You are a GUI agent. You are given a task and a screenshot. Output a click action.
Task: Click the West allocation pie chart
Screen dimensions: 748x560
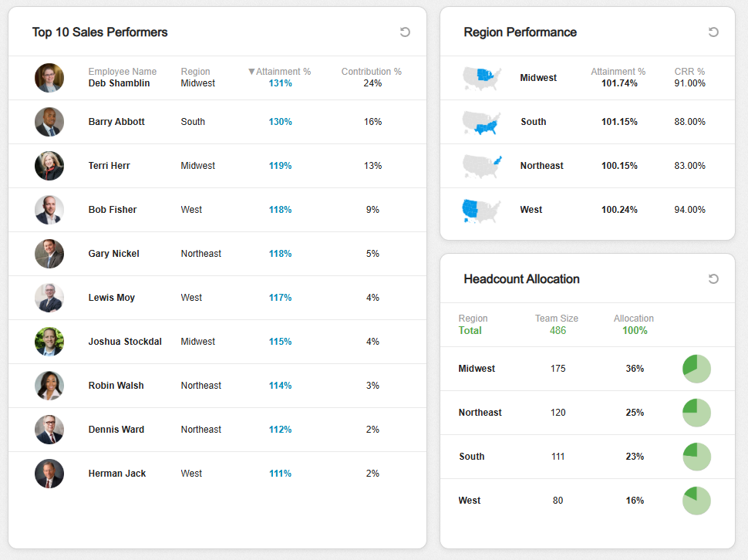coord(696,501)
